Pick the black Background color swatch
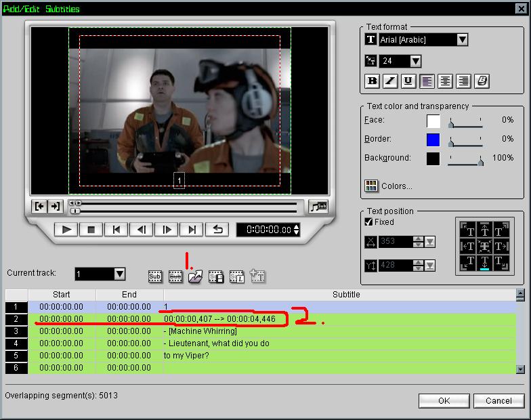The width and height of the screenshot is (531, 420). 433,159
